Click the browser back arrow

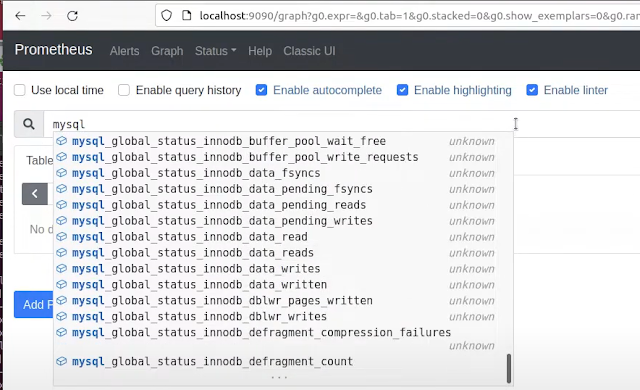pyautogui.click(x=20, y=16)
